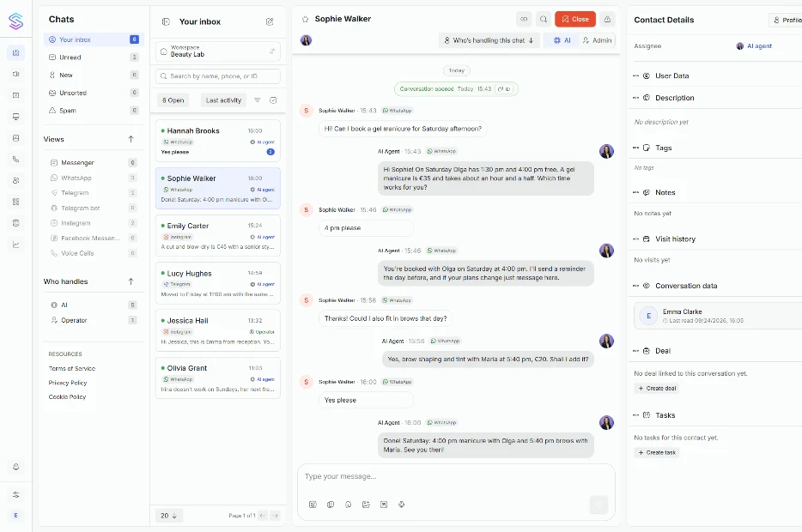This screenshot has height=532, width=802.
Task: Click the microphone icon in composer
Action: tap(402, 505)
